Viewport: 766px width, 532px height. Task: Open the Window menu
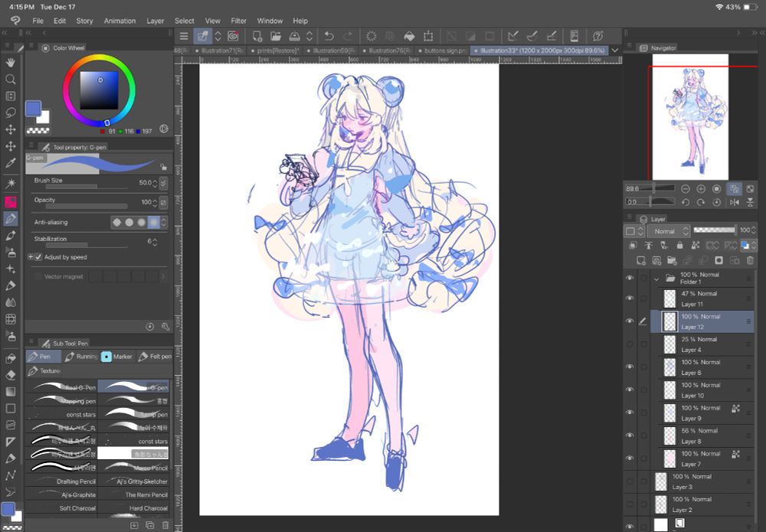270,21
